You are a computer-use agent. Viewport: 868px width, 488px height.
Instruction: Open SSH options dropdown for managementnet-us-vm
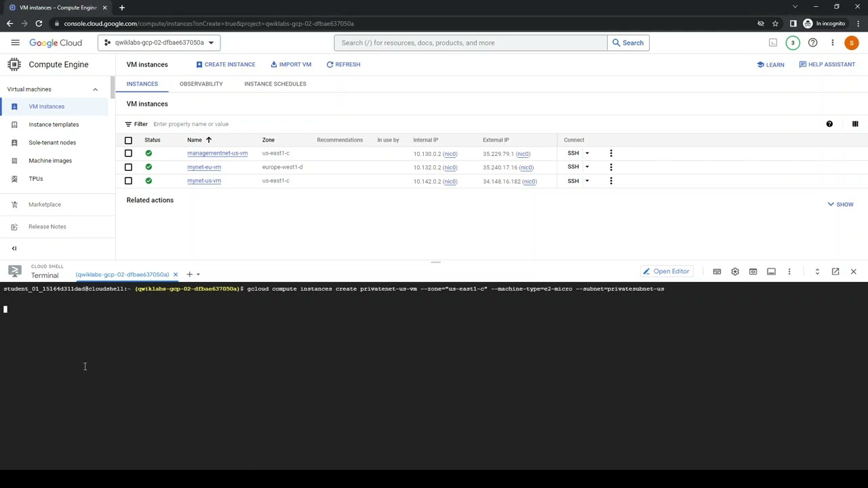click(587, 153)
